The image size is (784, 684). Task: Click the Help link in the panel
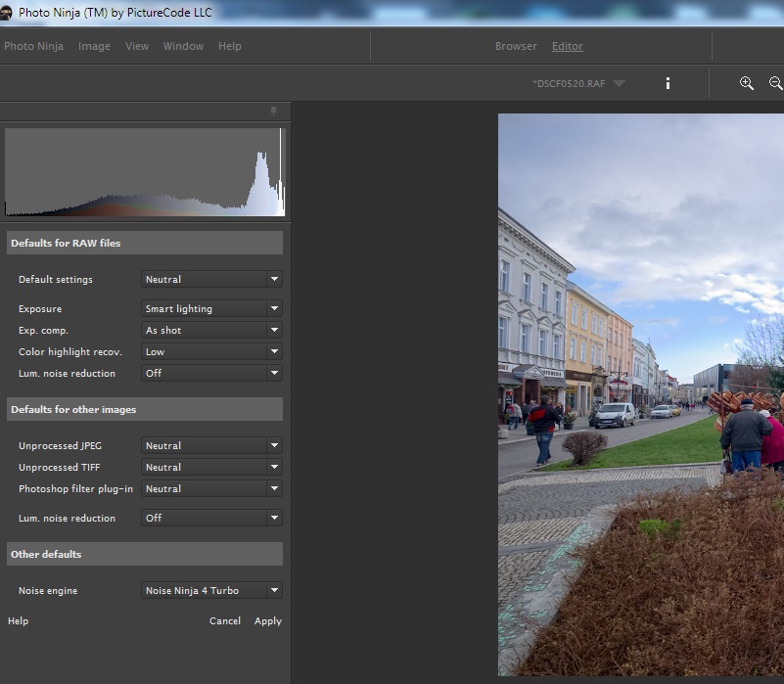tap(18, 621)
